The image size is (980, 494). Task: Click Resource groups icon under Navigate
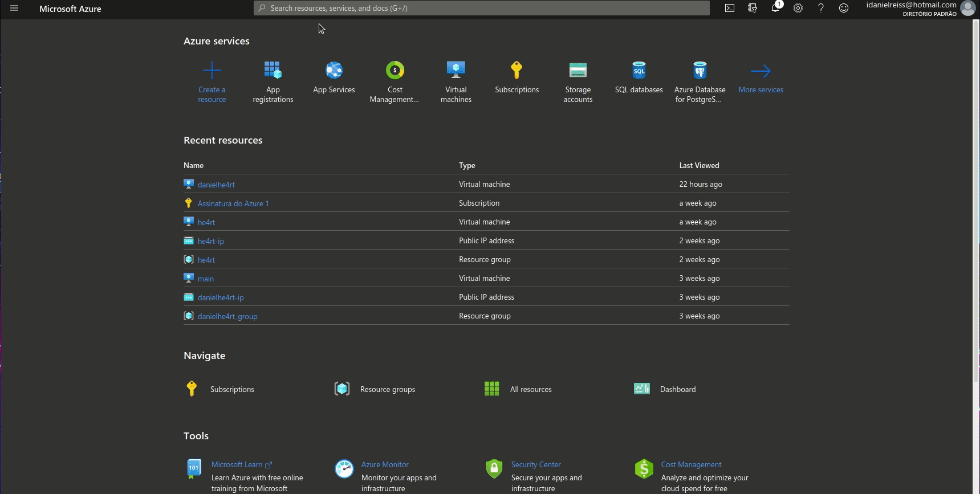tap(342, 389)
